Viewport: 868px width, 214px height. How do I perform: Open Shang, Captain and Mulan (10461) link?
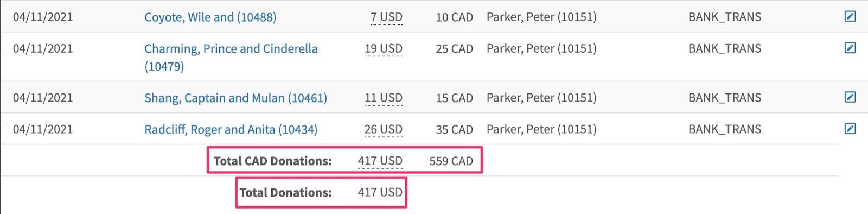pyautogui.click(x=235, y=98)
